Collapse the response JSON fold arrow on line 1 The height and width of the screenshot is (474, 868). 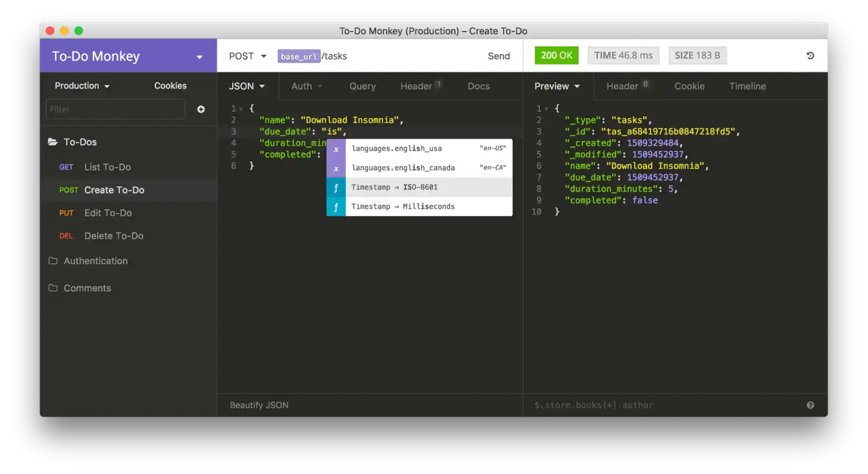[x=546, y=109]
